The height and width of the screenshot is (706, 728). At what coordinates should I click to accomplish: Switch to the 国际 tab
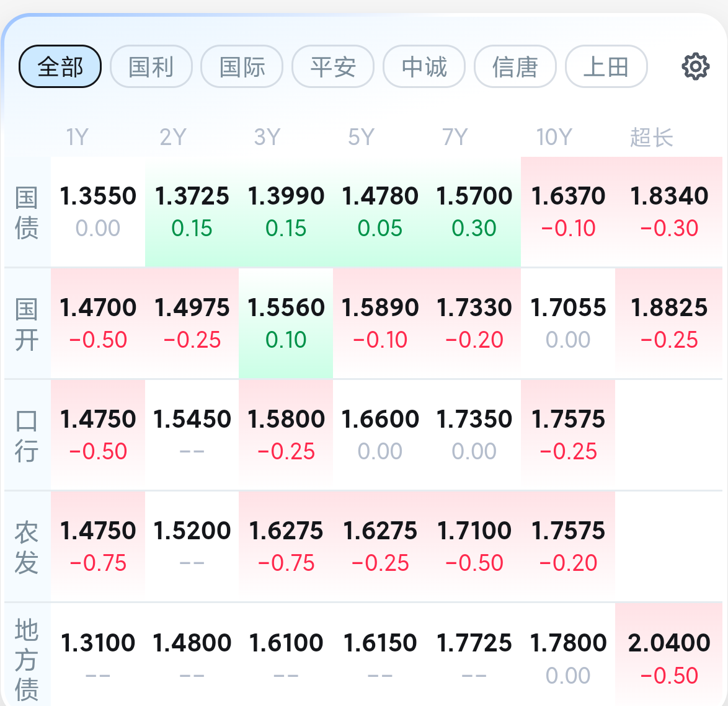point(242,66)
